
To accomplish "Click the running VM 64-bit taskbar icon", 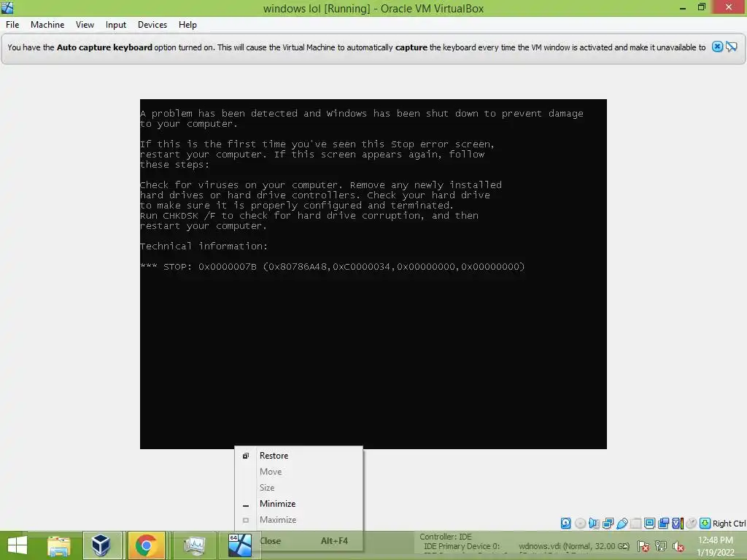I will [239, 545].
